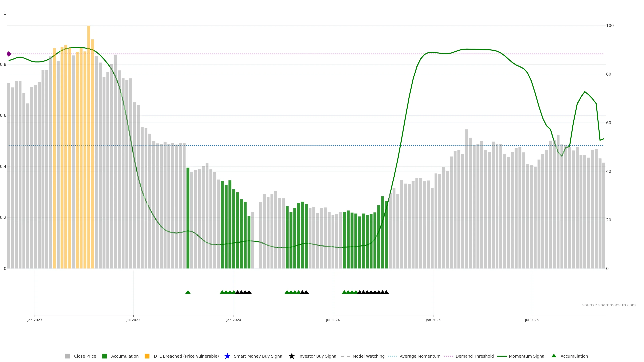644x362 pixels.
Task: Click the black Investor Buy Signal star
Action: [x=291, y=356]
